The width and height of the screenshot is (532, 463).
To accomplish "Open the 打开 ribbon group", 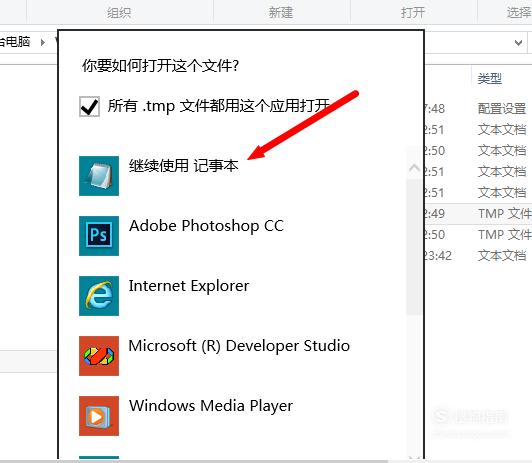I will [x=413, y=13].
